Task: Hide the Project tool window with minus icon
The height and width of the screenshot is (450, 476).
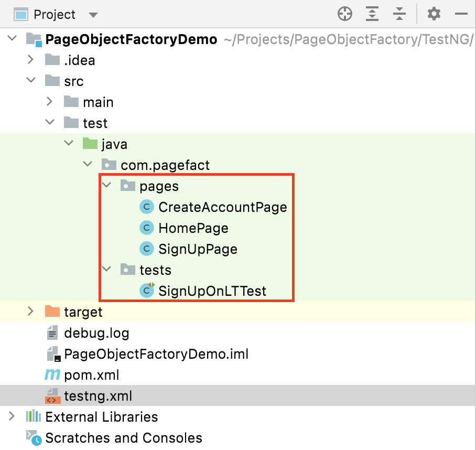Action: (461, 14)
